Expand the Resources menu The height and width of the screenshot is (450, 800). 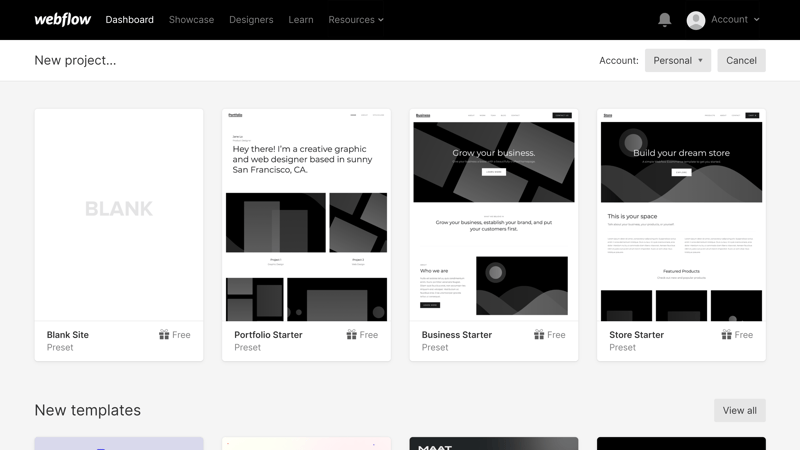pyautogui.click(x=355, y=20)
